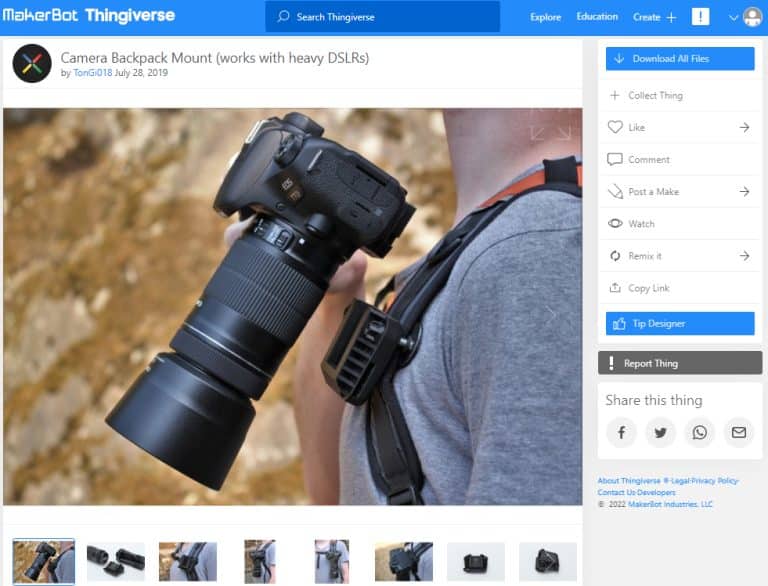Click the Camera Backpack Mount title
Viewport: 768px width, 586px height.
click(215, 58)
